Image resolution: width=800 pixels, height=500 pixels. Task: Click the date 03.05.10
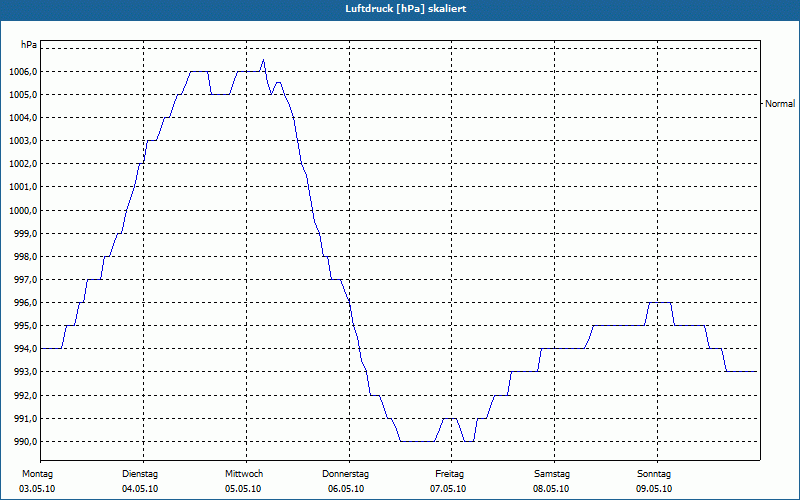pos(37,489)
